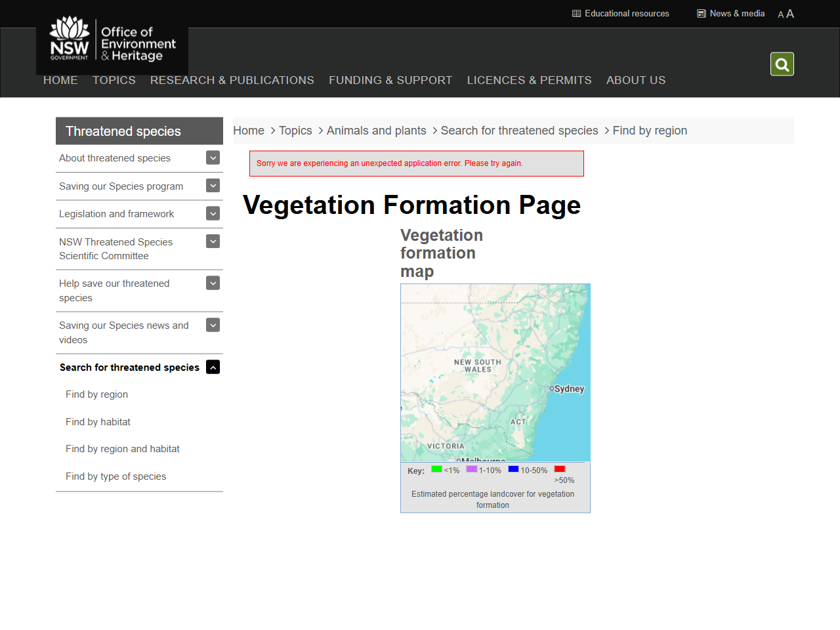Open the RESEARCH & PUBLICATIONS menu

232,80
